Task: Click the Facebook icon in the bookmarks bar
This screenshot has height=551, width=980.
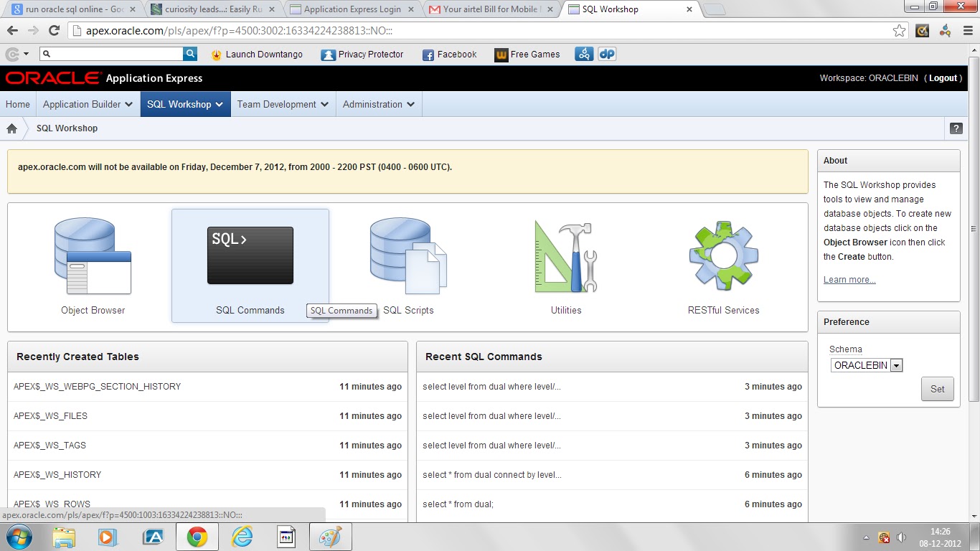Action: (x=449, y=54)
